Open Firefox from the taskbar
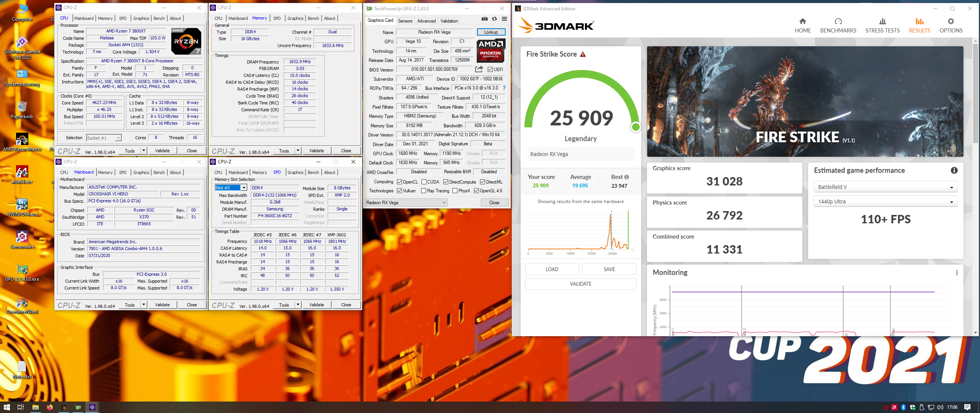 click(50, 407)
